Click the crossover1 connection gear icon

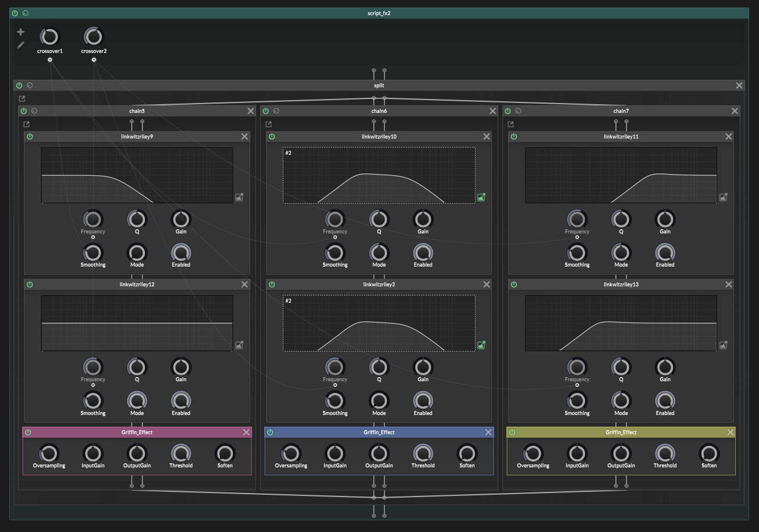[x=50, y=59]
